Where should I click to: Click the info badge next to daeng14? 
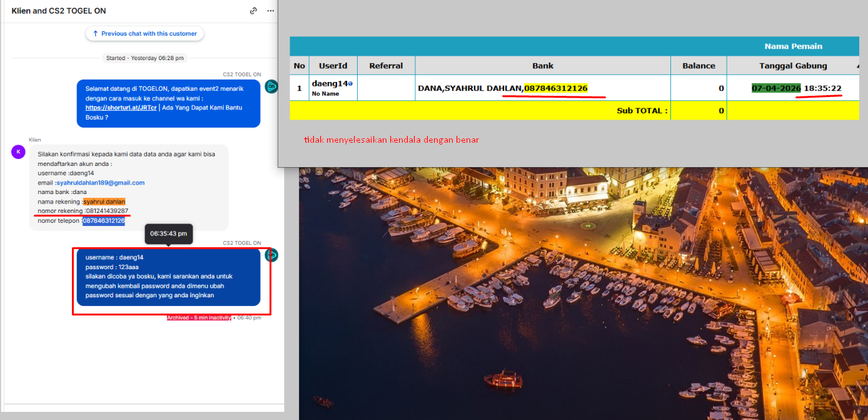(350, 83)
